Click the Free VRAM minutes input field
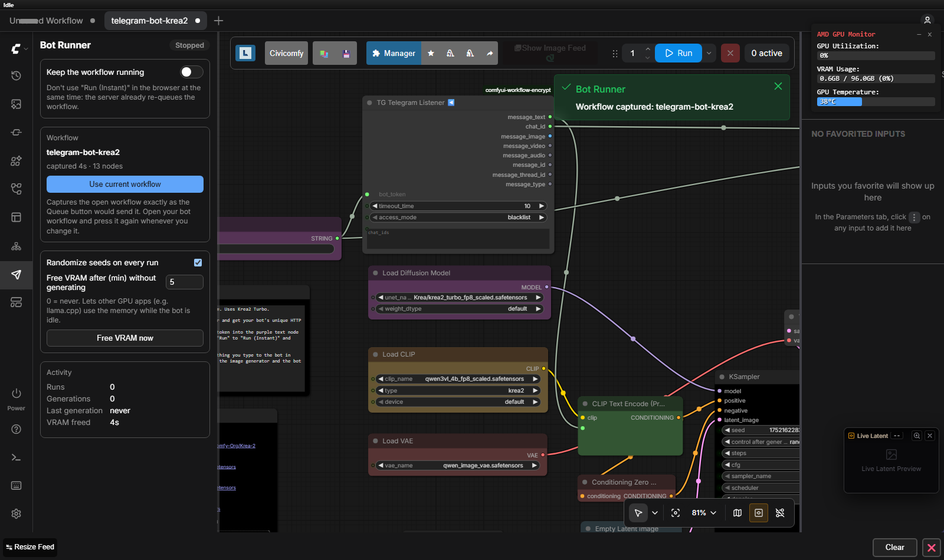Image resolution: width=944 pixels, height=560 pixels. point(185,282)
